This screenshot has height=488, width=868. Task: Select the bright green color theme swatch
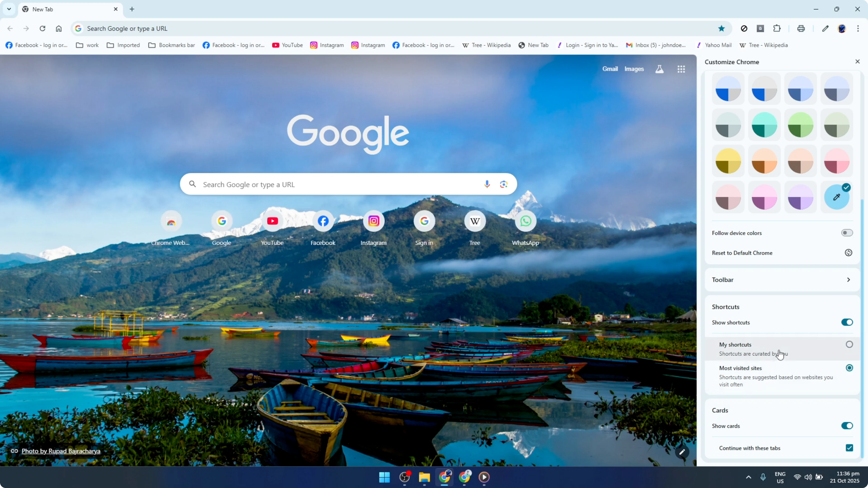pos(801,125)
